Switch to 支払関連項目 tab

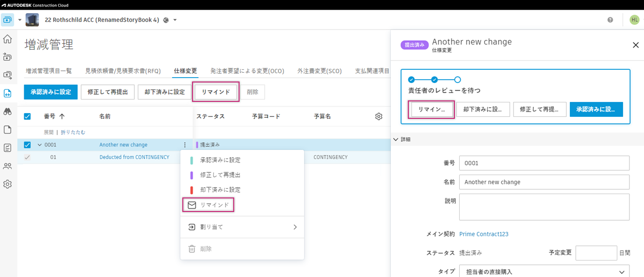tap(372, 71)
